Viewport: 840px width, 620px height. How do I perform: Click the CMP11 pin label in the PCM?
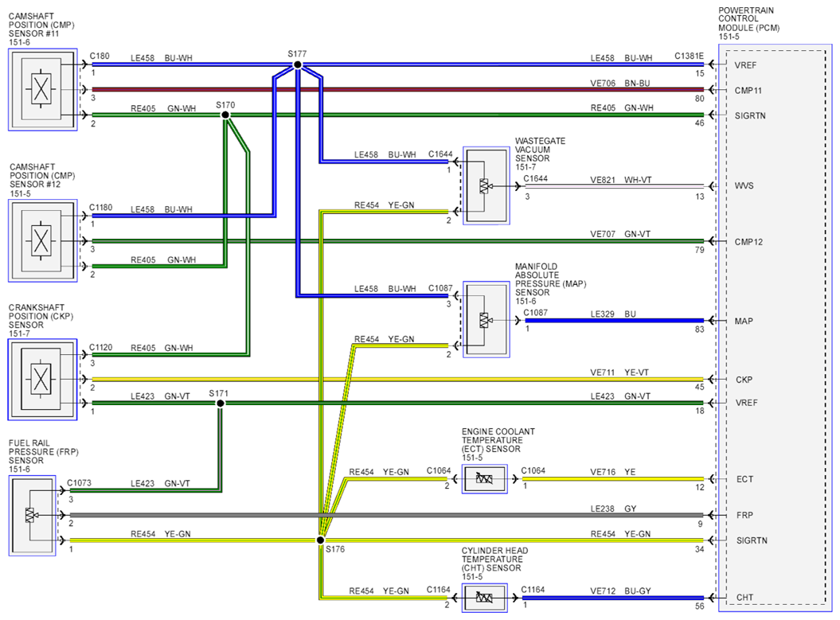[x=748, y=90]
